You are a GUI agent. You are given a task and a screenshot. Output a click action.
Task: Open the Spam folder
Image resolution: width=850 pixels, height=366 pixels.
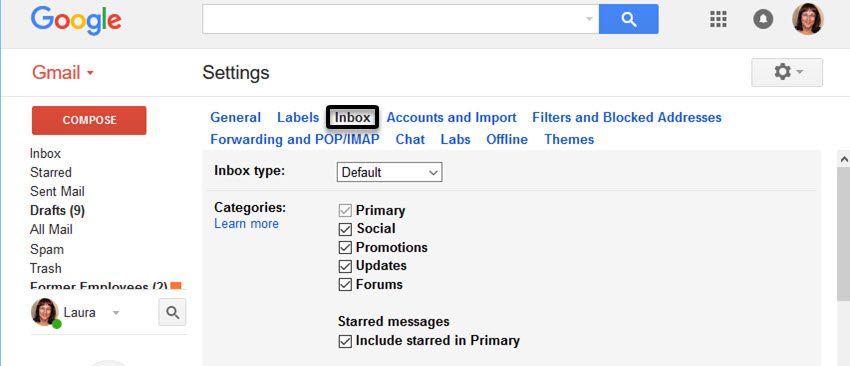pos(47,249)
